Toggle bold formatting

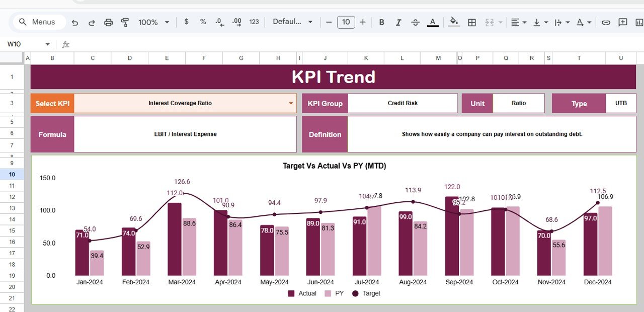[x=381, y=22]
